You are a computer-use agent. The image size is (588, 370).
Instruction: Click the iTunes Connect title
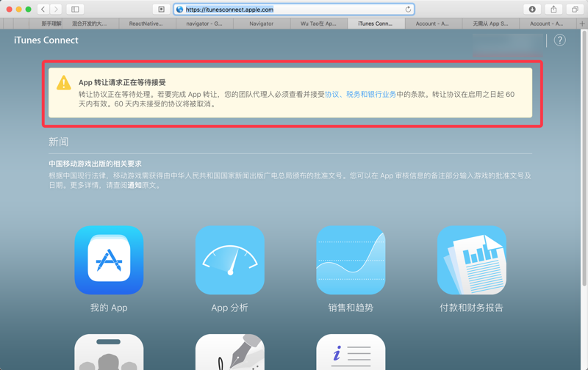click(46, 40)
